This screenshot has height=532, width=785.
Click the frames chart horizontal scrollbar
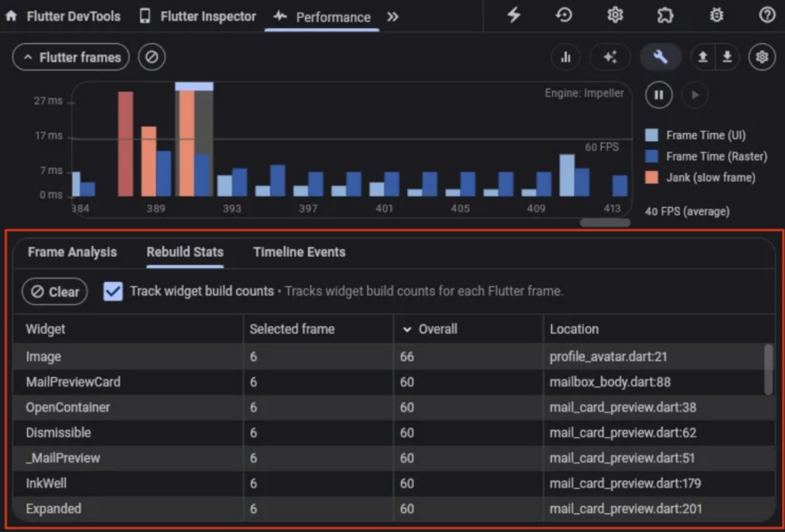(605, 223)
